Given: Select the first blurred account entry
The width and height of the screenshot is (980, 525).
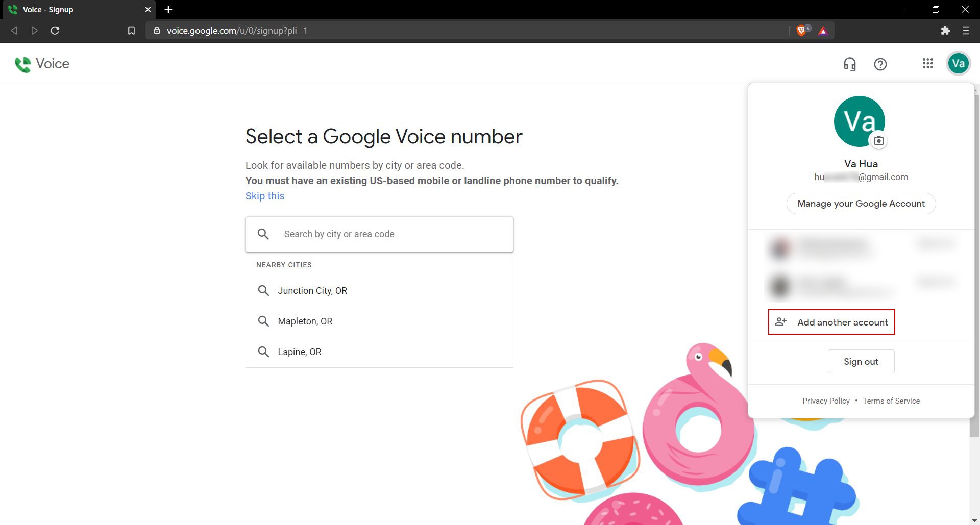Looking at the screenshot, I should 861,248.
